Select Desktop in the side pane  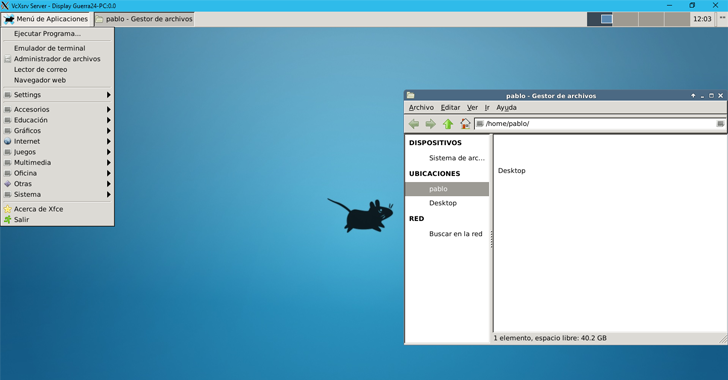tap(447, 203)
